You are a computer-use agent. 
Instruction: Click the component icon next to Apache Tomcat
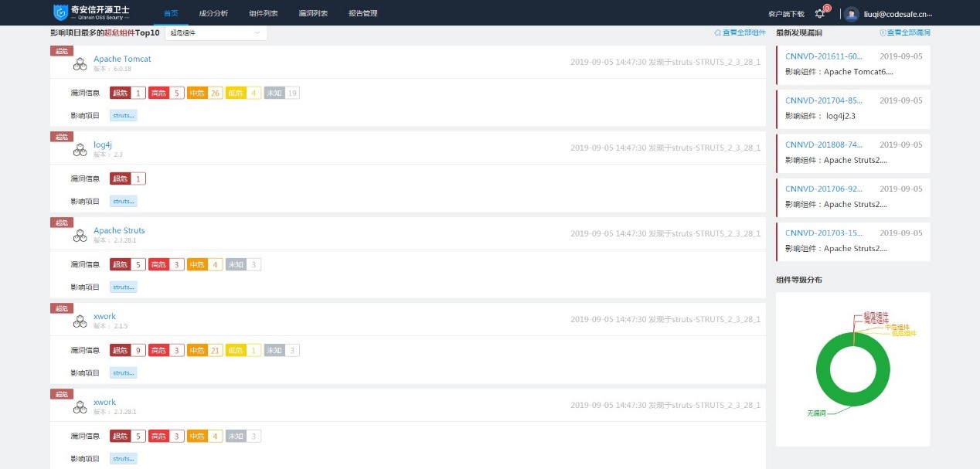[80, 64]
